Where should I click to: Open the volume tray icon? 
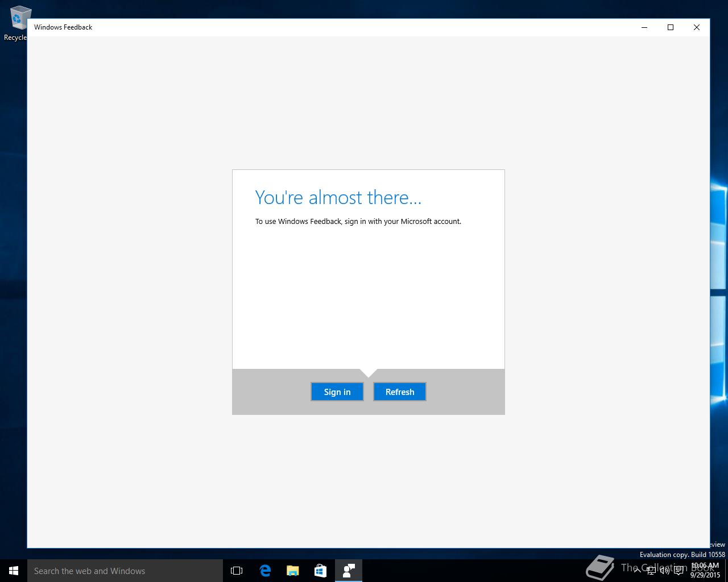pyautogui.click(x=664, y=571)
